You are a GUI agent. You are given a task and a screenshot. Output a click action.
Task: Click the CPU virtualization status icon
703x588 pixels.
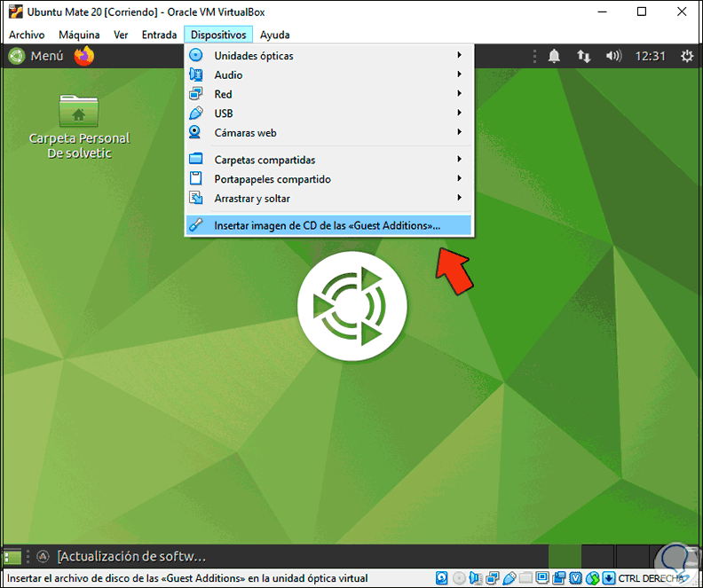576,577
